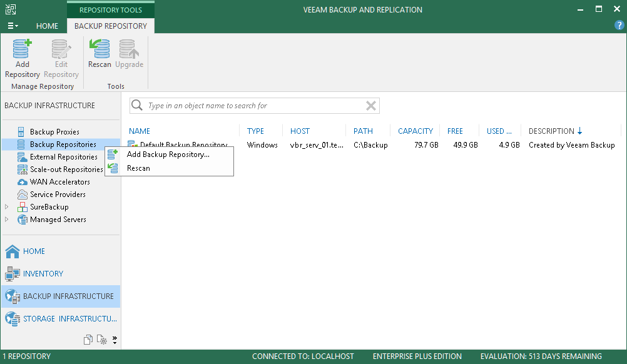Go to the INVENTORY navigation view
Viewport: 627px width, 364px height.
tap(43, 274)
